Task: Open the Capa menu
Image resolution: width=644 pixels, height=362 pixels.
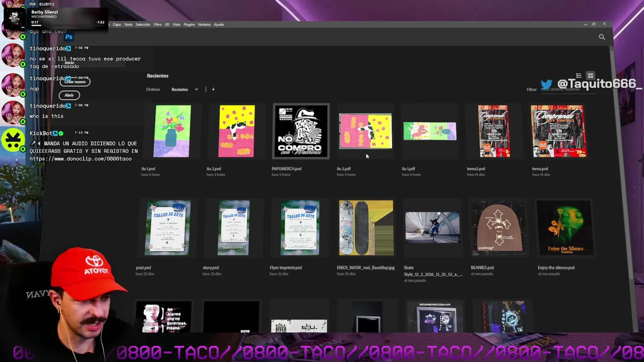Action: (117, 24)
